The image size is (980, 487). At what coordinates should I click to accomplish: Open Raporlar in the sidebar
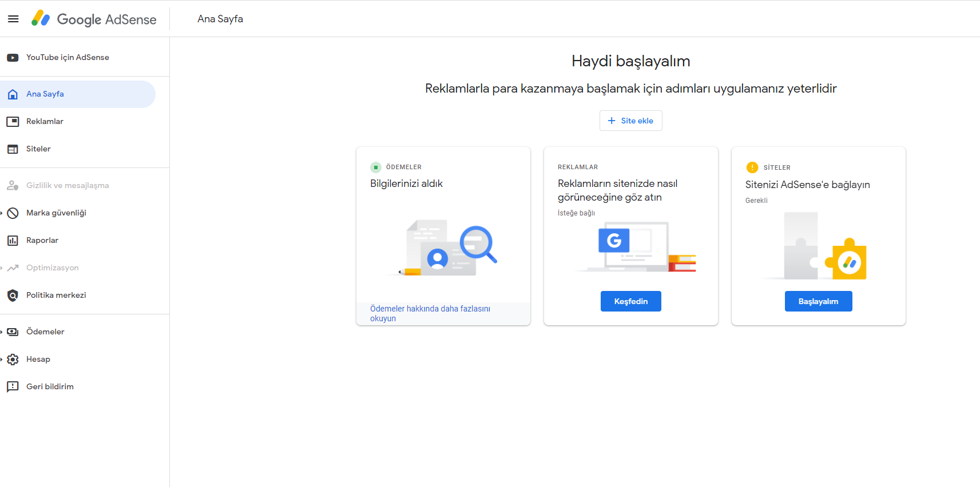click(78, 241)
